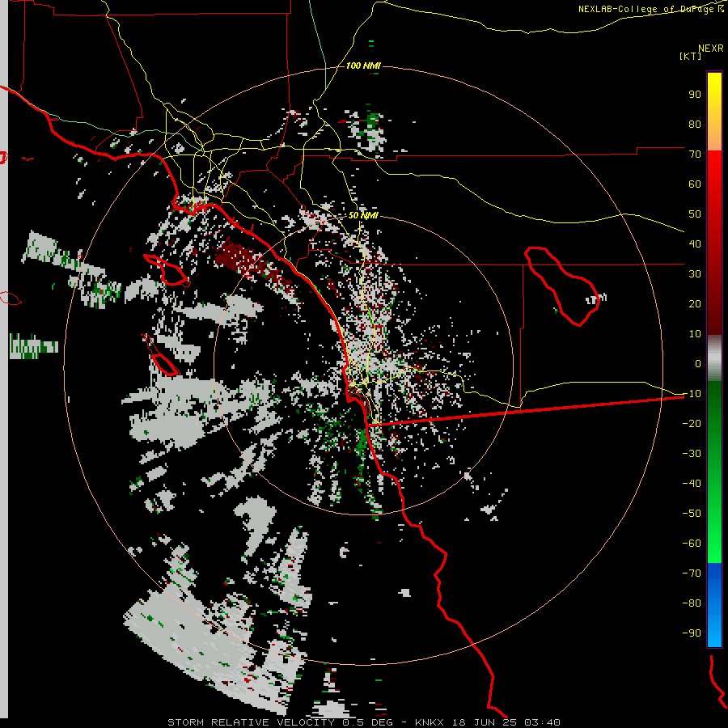
Task: Pick the blue segment at color bar bottom
Action: pos(714,605)
